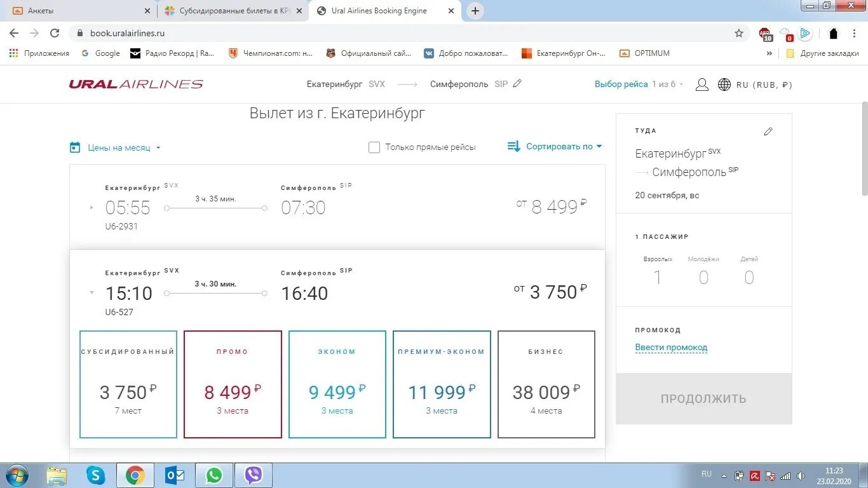Open Чемпионат.com bookmark
This screenshot has height=488, width=868.
coord(270,53)
